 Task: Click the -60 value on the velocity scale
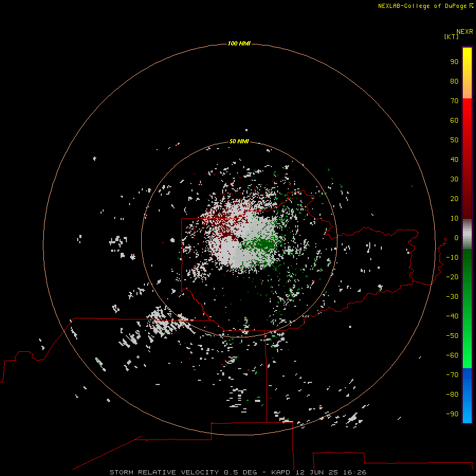pyautogui.click(x=452, y=355)
